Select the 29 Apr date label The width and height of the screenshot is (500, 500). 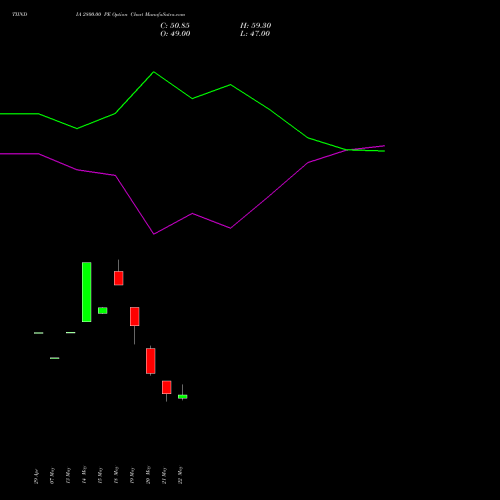[x=36, y=476]
